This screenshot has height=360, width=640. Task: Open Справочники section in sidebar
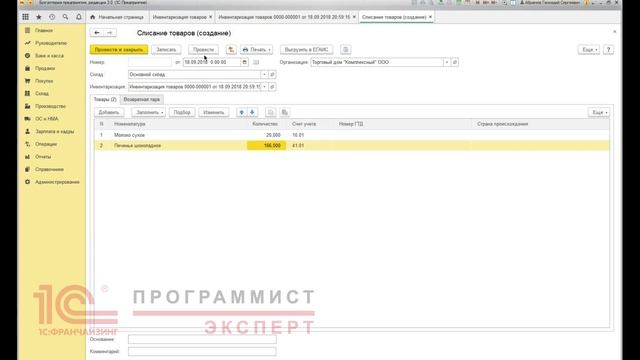pyautogui.click(x=49, y=169)
